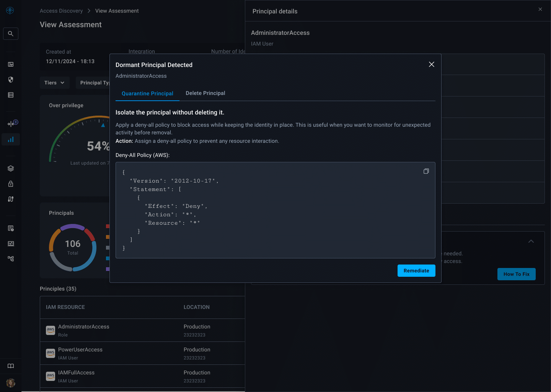551x392 pixels.
Task: Click AWS icon beside PowerUserAccess row
Action: [x=51, y=353]
